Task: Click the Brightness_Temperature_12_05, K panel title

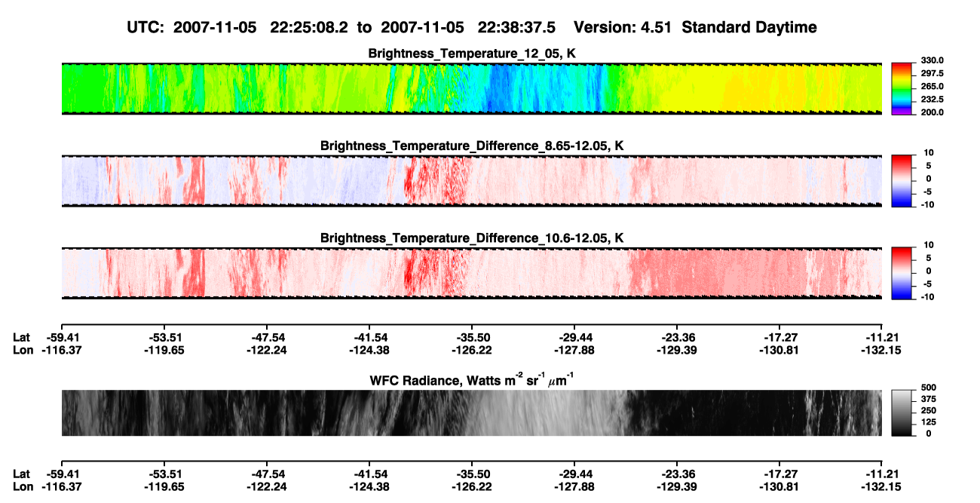Action: tap(472, 54)
